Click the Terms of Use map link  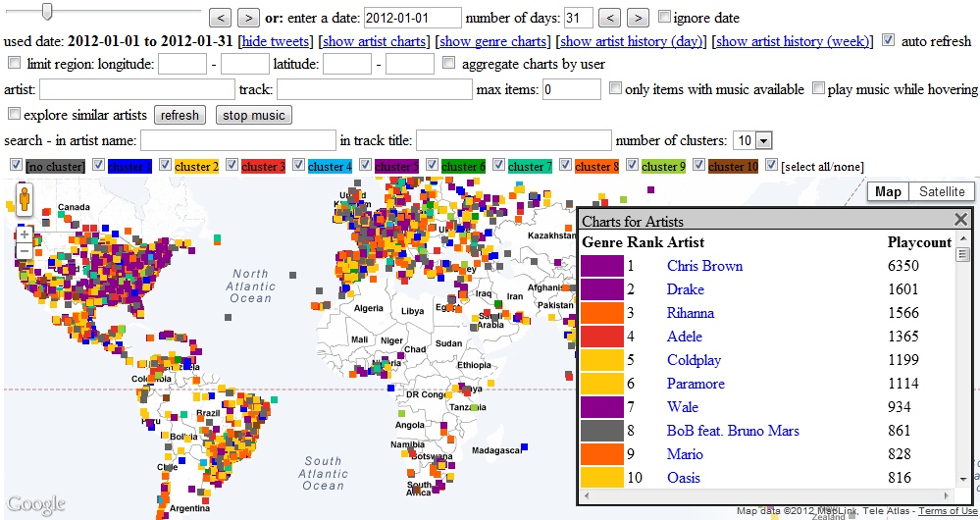coord(948,511)
